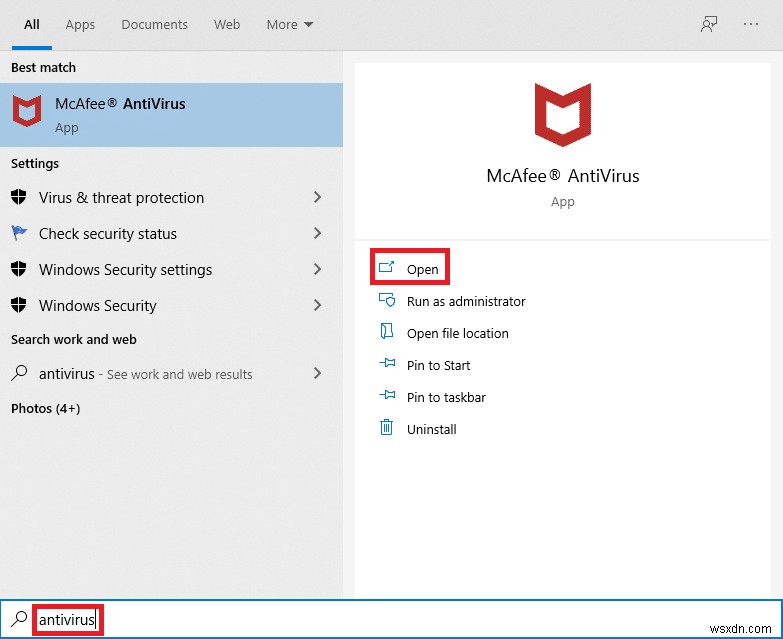Click the large McAfee logo in details pane
Image resolution: width=783 pixels, height=639 pixels.
click(563, 115)
